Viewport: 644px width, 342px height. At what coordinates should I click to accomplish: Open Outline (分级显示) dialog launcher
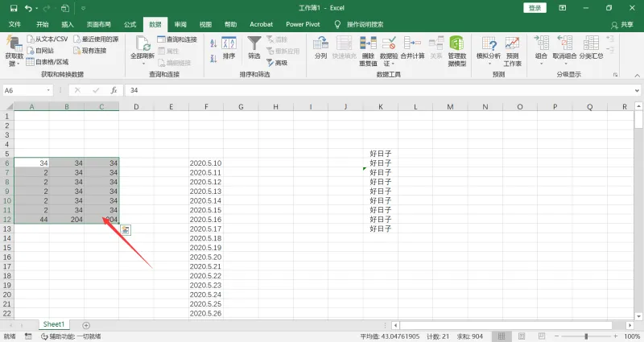(x=615, y=75)
